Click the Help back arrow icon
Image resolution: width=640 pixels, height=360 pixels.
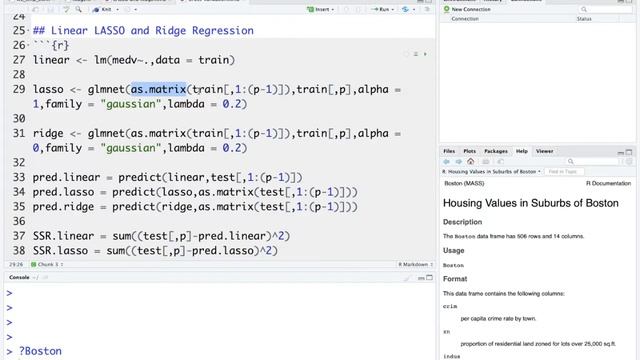point(447,162)
